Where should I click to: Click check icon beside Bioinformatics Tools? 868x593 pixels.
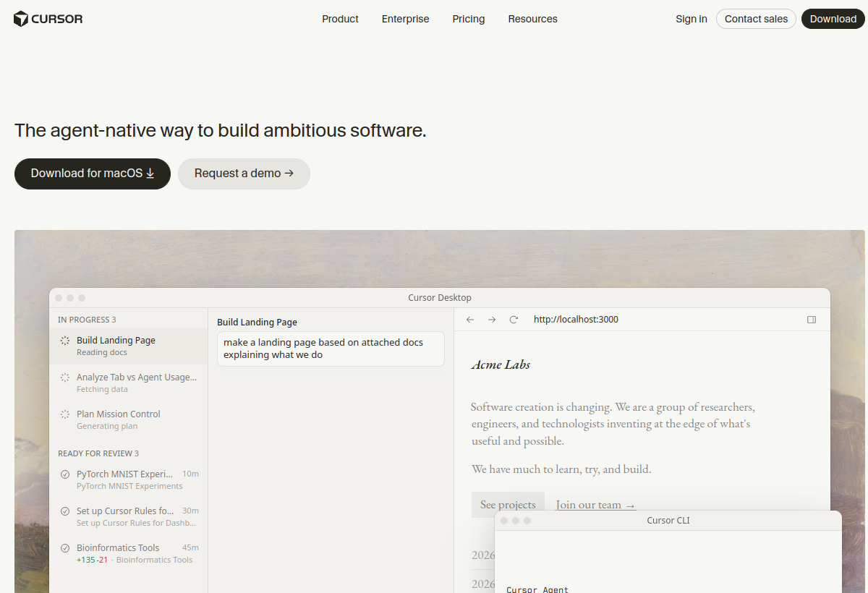[x=64, y=548]
